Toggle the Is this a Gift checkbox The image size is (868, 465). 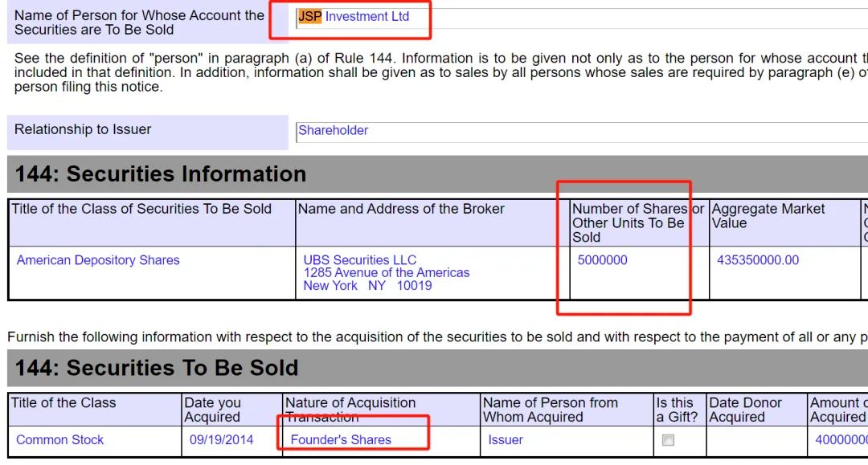668,440
